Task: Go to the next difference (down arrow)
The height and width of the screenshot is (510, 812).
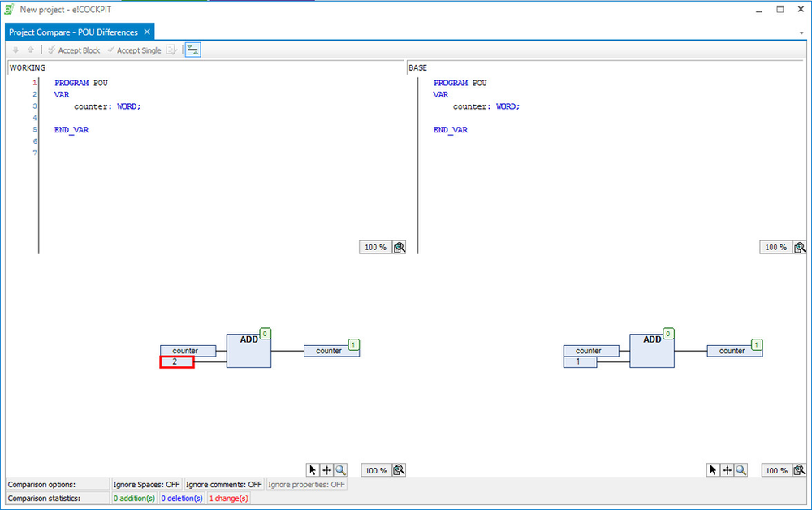Action: (15, 50)
